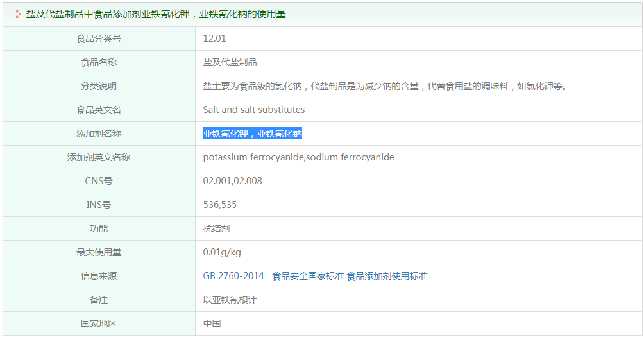
Task: Click the country value 中国
Action: coord(212,324)
